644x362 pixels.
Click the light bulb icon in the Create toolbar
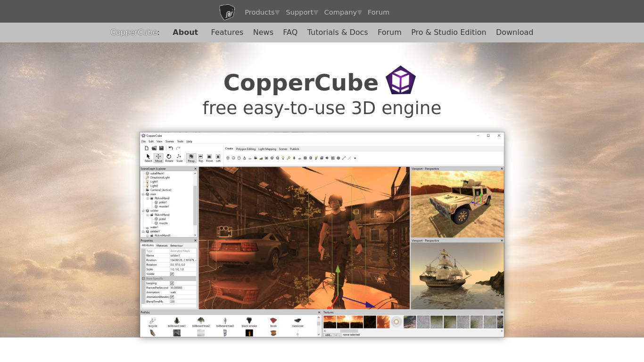point(283,158)
